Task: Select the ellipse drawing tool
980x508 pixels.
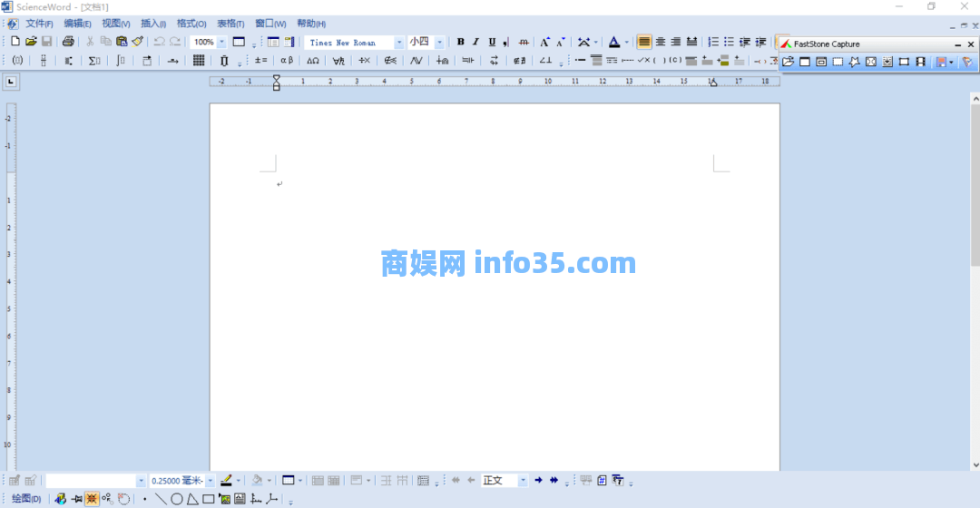Action: pyautogui.click(x=177, y=499)
